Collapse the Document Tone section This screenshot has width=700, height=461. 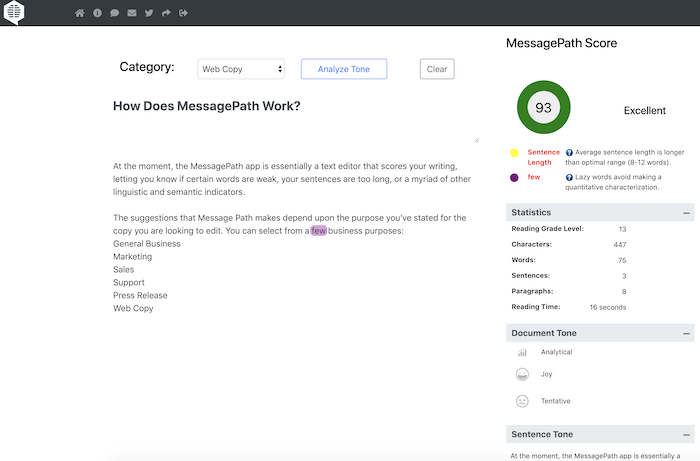(x=686, y=333)
